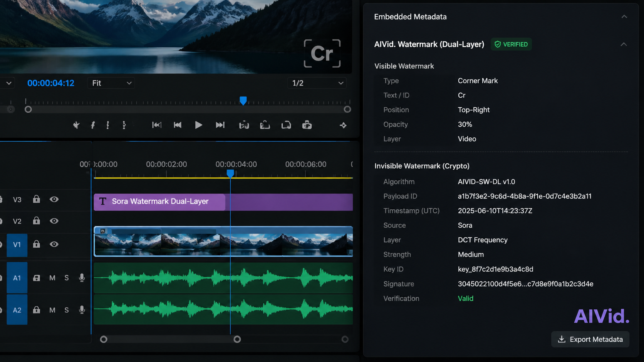The height and width of the screenshot is (362, 644).
Task: Hide the V1 track output
Action: (x=54, y=244)
